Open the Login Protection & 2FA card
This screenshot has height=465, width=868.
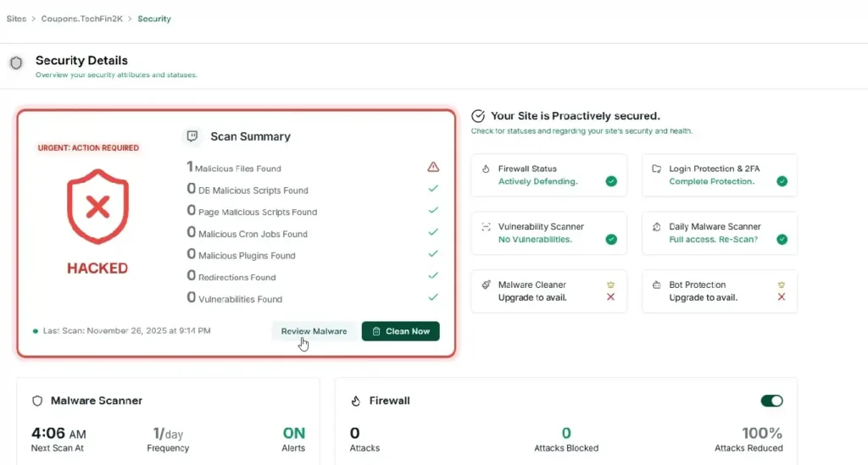click(719, 175)
